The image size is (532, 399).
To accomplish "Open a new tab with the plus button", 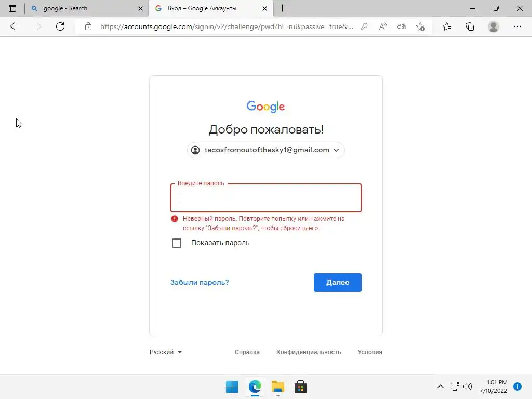I will click(x=282, y=8).
